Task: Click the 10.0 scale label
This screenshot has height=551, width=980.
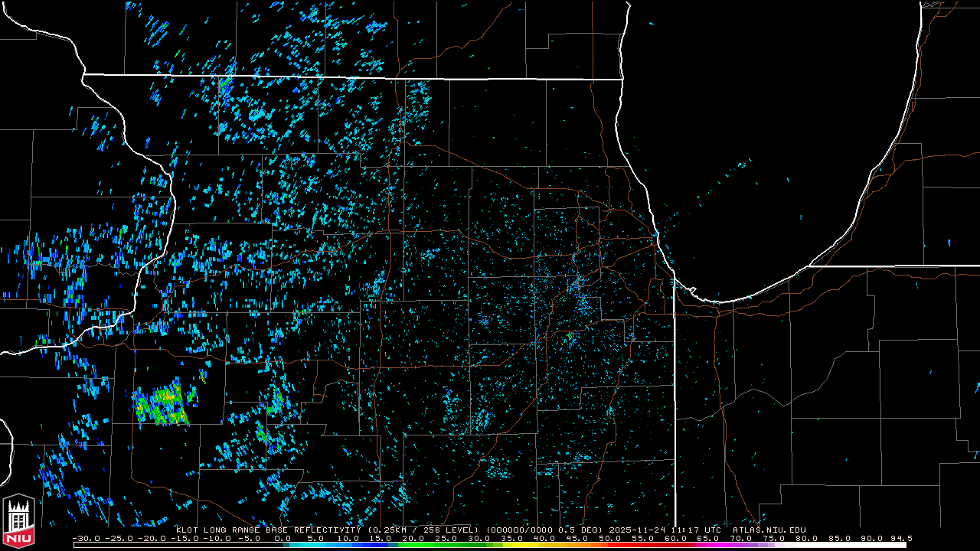Action: [348, 538]
